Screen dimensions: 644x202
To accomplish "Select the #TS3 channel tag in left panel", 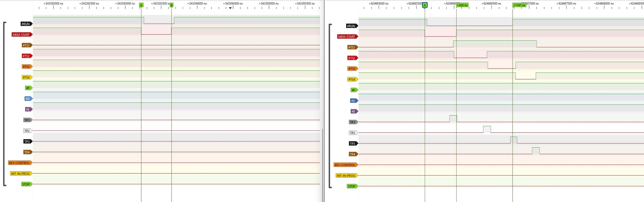I will click(x=27, y=67).
